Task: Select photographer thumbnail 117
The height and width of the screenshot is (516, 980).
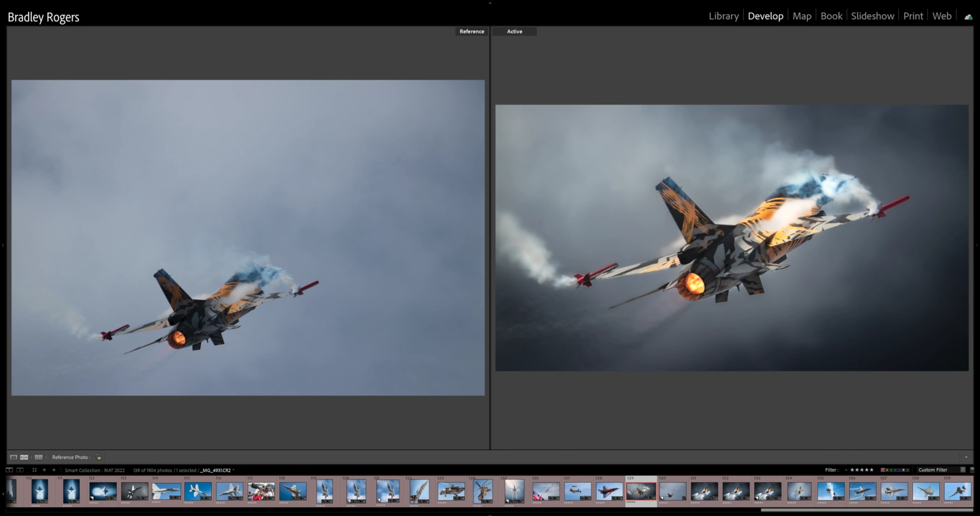Action: click(261, 491)
